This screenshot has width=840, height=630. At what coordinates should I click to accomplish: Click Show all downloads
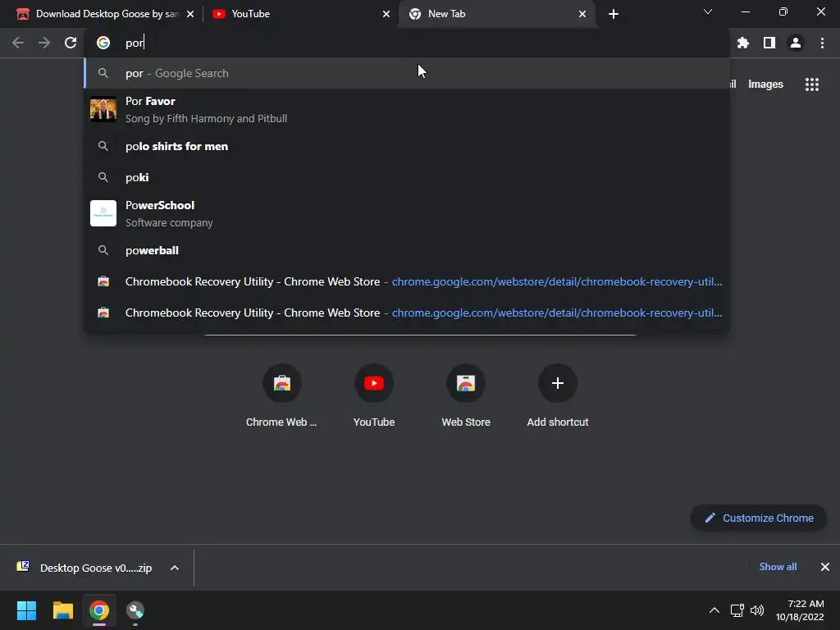click(x=778, y=567)
